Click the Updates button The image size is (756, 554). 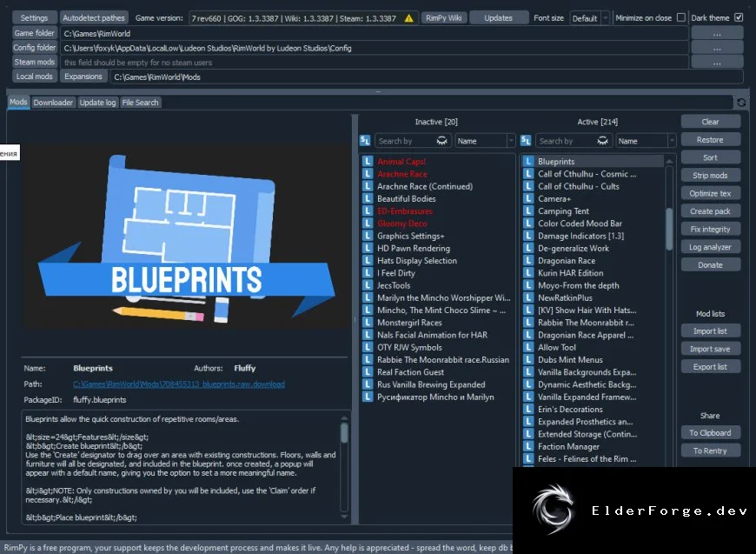pos(499,18)
